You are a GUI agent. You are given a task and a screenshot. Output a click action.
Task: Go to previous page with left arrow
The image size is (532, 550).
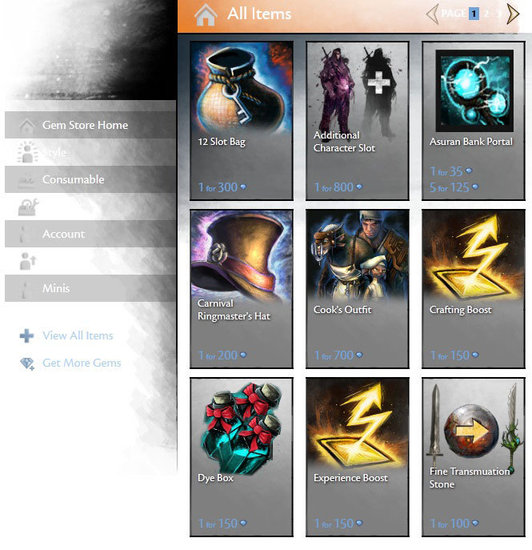[x=432, y=14]
